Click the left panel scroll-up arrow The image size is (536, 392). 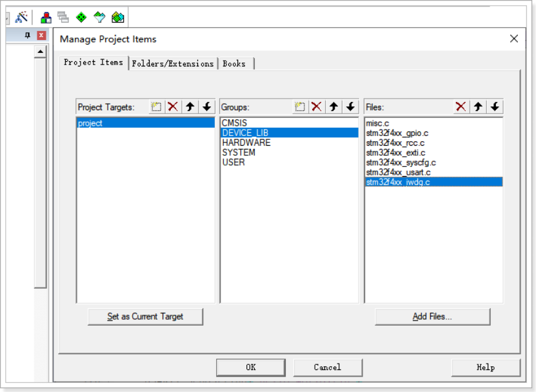click(x=41, y=52)
